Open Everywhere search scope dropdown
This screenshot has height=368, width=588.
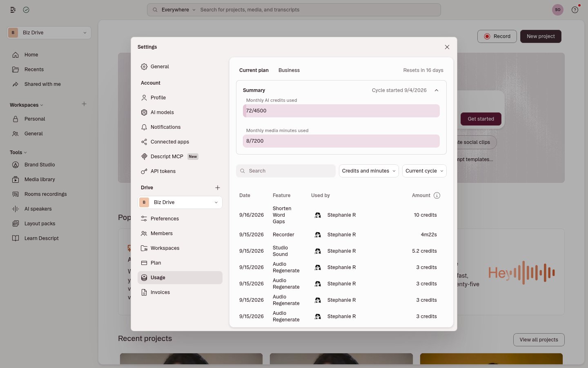coord(178,10)
